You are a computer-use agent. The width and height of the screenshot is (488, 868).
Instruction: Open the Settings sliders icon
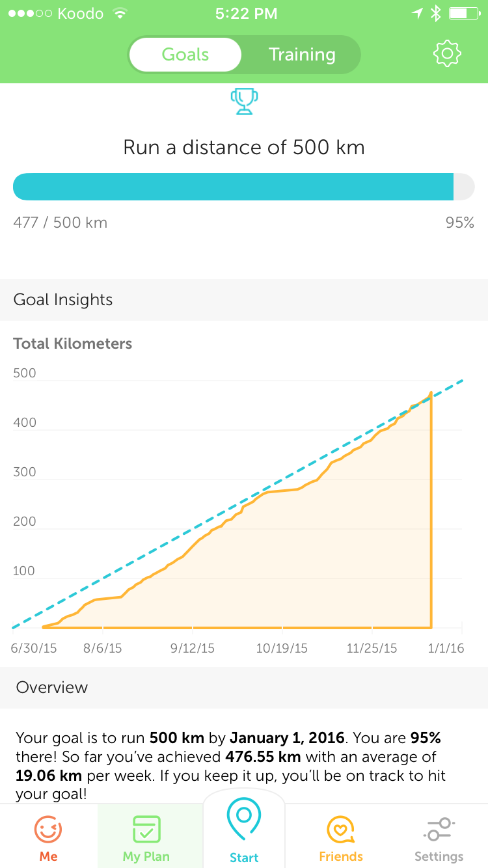(439, 831)
